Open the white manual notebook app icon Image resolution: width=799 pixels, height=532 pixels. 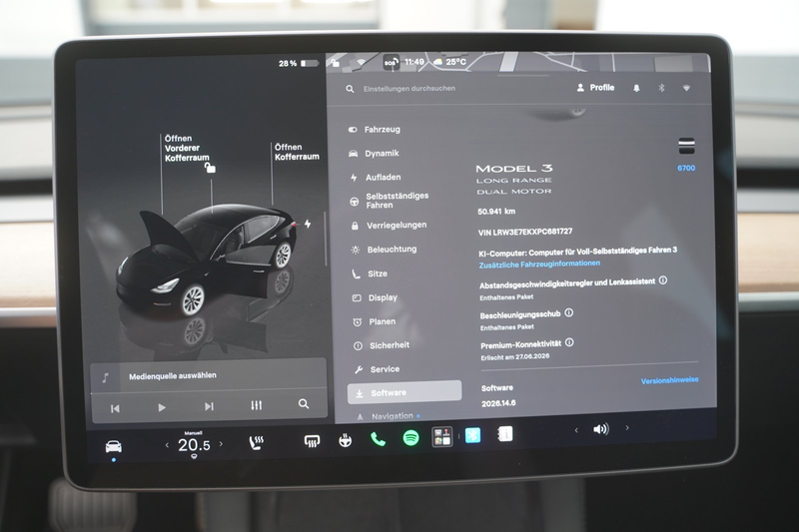(x=504, y=434)
